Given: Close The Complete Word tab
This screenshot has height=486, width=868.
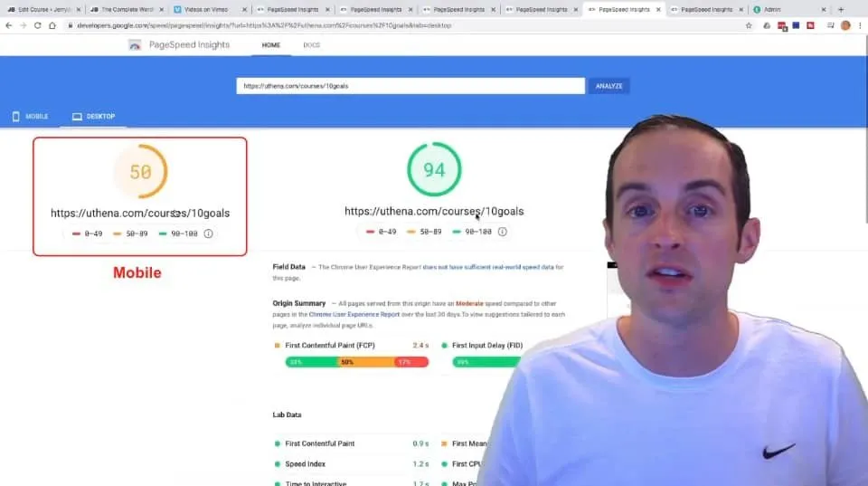Looking at the screenshot, I should pos(161,9).
